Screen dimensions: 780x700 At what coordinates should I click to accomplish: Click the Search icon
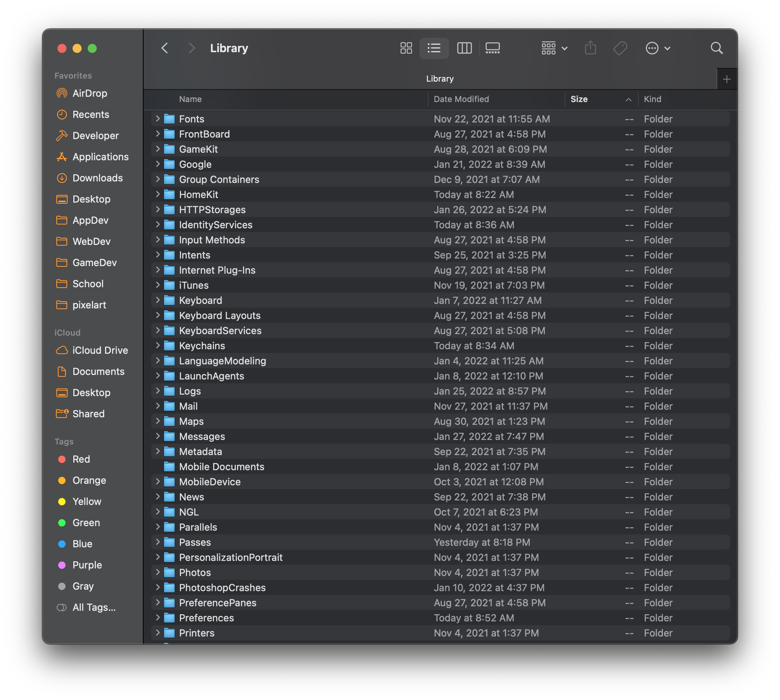click(717, 48)
